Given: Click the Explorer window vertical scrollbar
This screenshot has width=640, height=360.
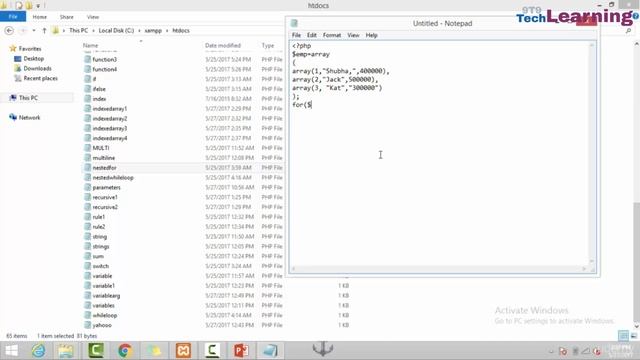Looking at the screenshot, I should click(636, 185).
